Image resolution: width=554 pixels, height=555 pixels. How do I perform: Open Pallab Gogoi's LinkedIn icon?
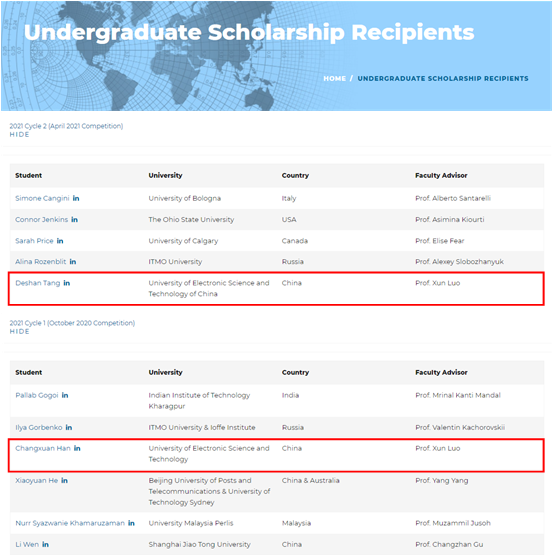pos(65,395)
